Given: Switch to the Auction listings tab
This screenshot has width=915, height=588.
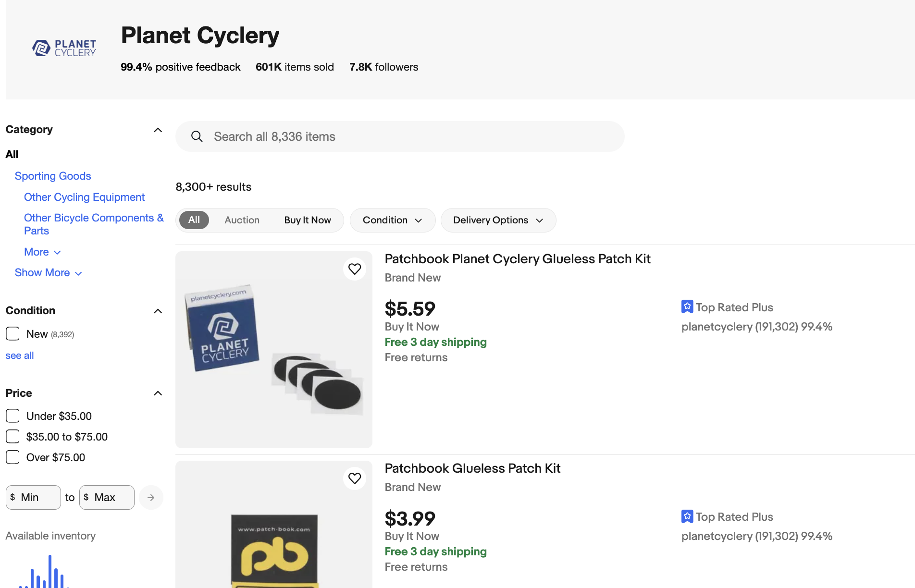Looking at the screenshot, I should pyautogui.click(x=242, y=220).
